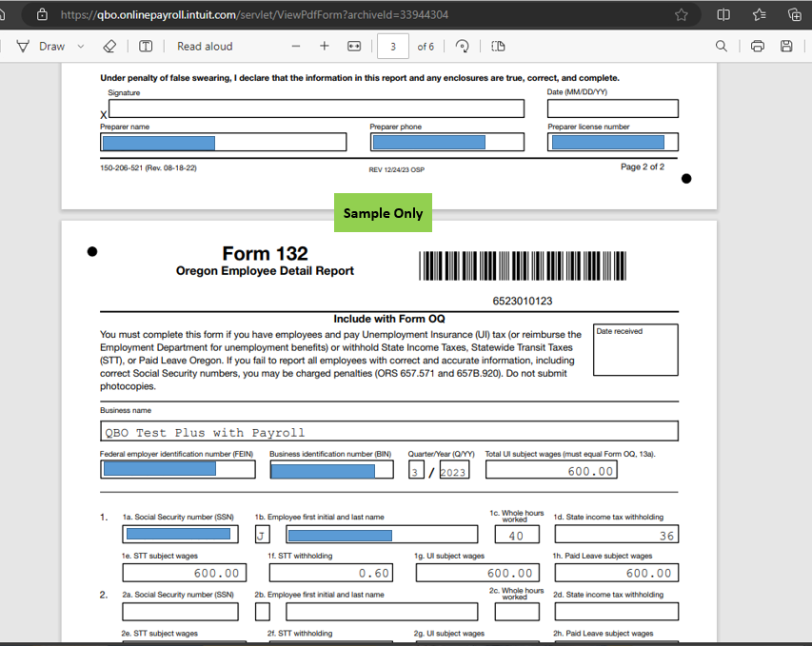Click the page number field showing 3
The image size is (812, 646).
pyautogui.click(x=393, y=46)
